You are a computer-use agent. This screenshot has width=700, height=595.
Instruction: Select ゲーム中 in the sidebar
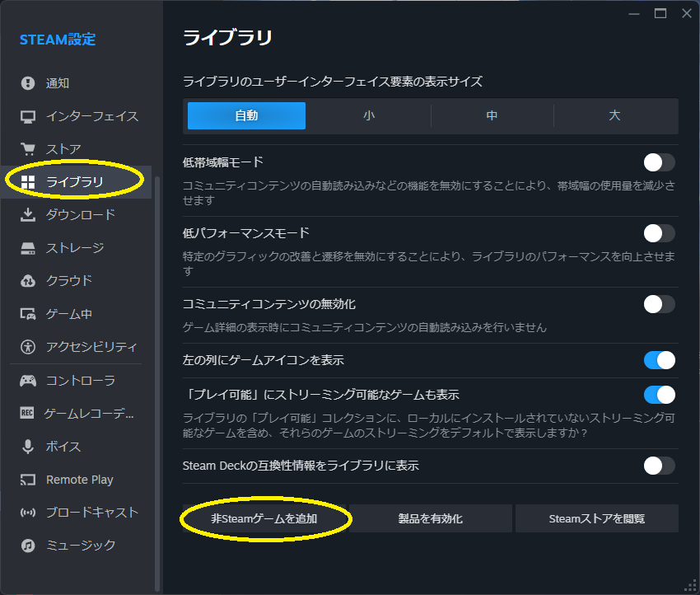pos(76,314)
